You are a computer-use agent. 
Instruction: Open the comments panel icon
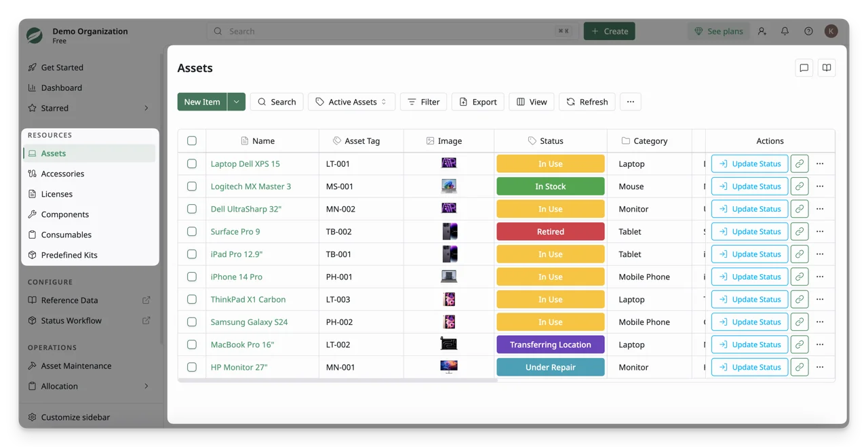tap(804, 68)
